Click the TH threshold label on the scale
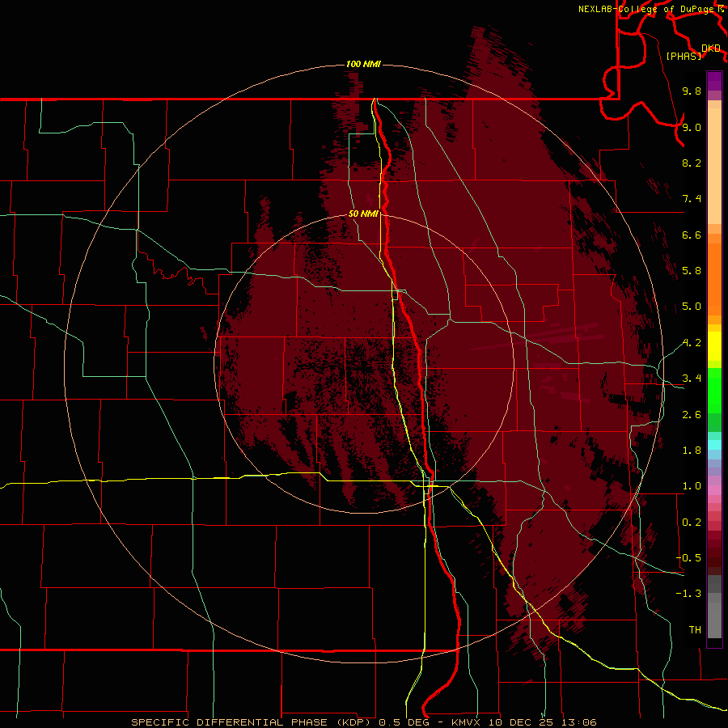728x728 pixels. 695,630
